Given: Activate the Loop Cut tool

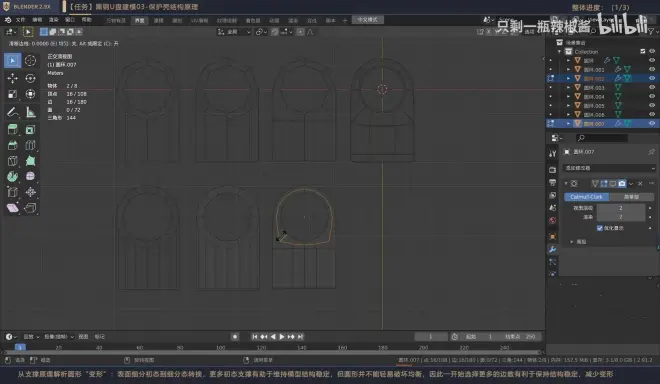Looking at the screenshot, I should [x=30, y=145].
